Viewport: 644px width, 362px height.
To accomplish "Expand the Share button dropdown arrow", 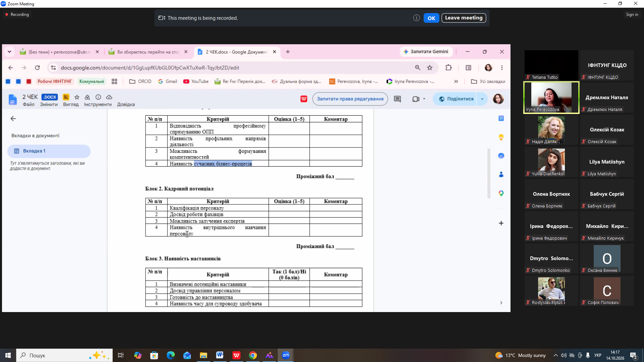I will coord(482,99).
